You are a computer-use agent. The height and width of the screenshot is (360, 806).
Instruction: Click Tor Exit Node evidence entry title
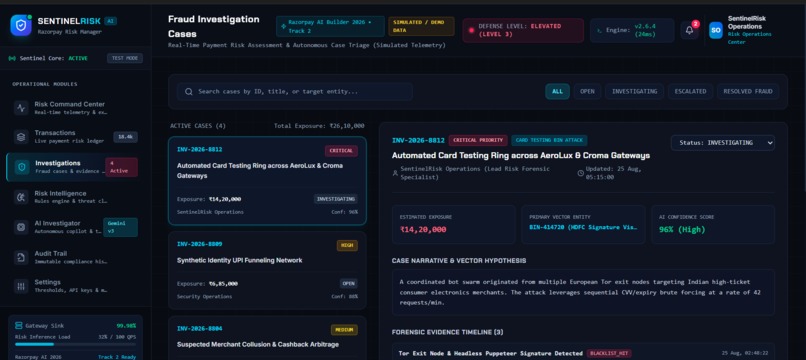tap(491, 353)
